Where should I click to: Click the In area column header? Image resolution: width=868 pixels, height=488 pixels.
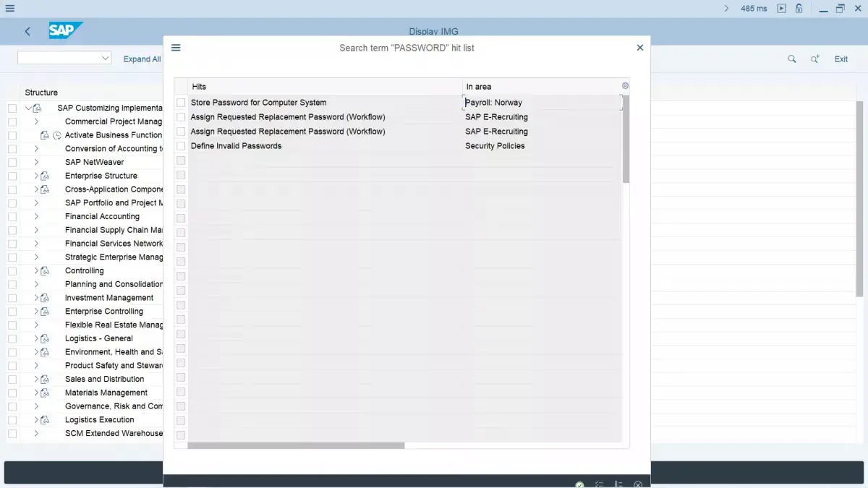point(542,87)
